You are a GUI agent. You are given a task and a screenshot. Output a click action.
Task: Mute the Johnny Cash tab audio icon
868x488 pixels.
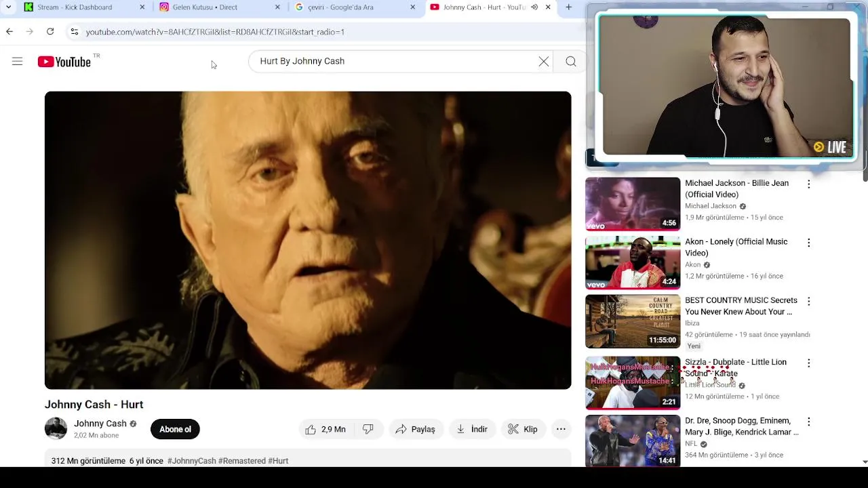point(534,7)
